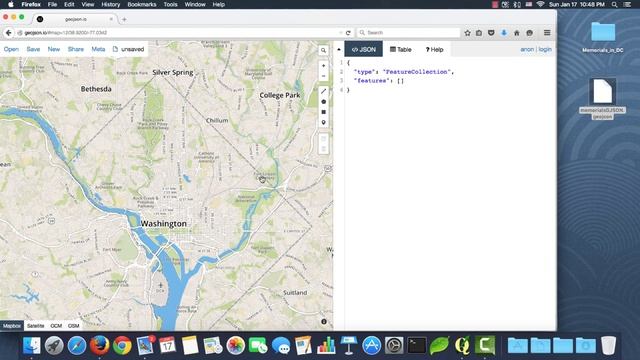Screen dimensions: 640x360
Task: Open the URL bar history dropdown arrow
Action: 340,33
